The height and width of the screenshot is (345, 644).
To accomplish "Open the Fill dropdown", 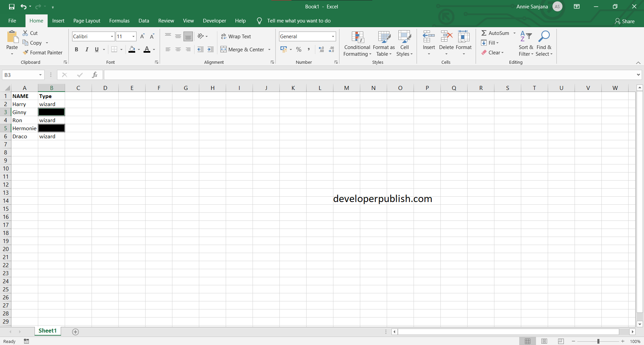I will [490, 43].
